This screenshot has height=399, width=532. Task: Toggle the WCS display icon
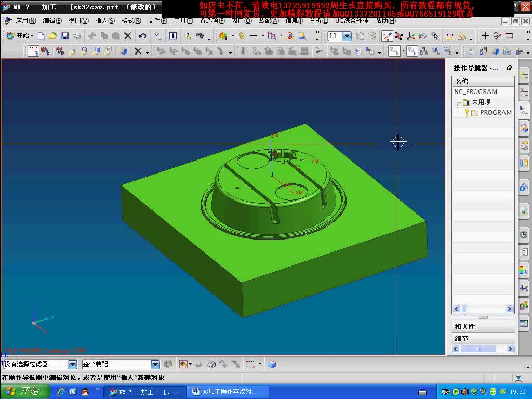click(387, 36)
